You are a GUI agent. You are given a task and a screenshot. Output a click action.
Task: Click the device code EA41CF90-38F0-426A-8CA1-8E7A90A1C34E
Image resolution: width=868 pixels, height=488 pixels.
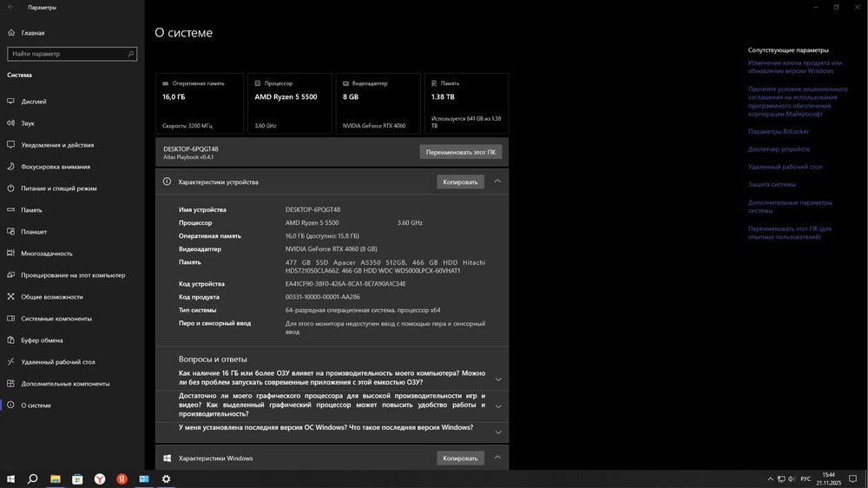[345, 284]
